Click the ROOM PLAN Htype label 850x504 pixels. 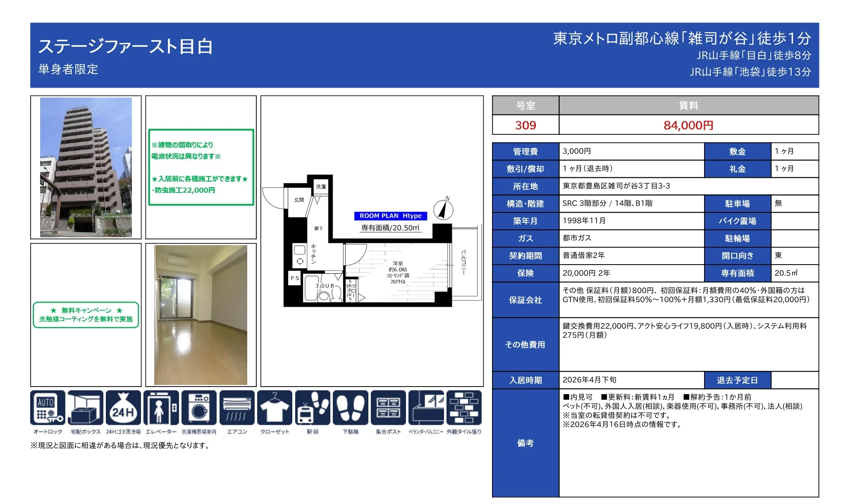click(390, 216)
